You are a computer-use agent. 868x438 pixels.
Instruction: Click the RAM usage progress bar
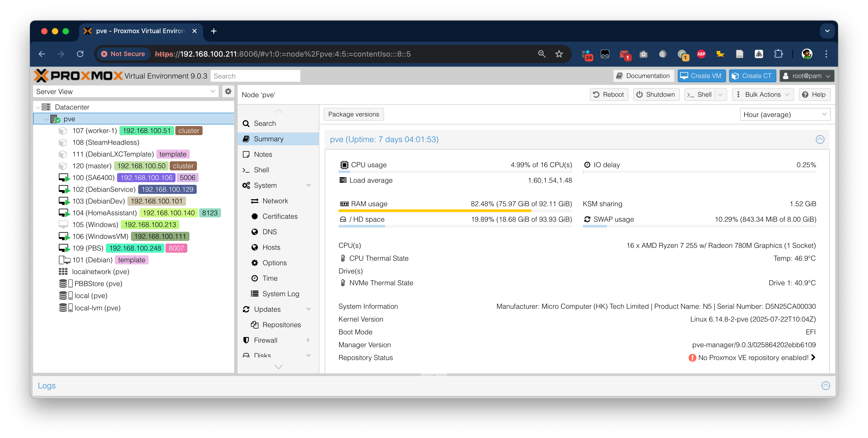(455, 211)
